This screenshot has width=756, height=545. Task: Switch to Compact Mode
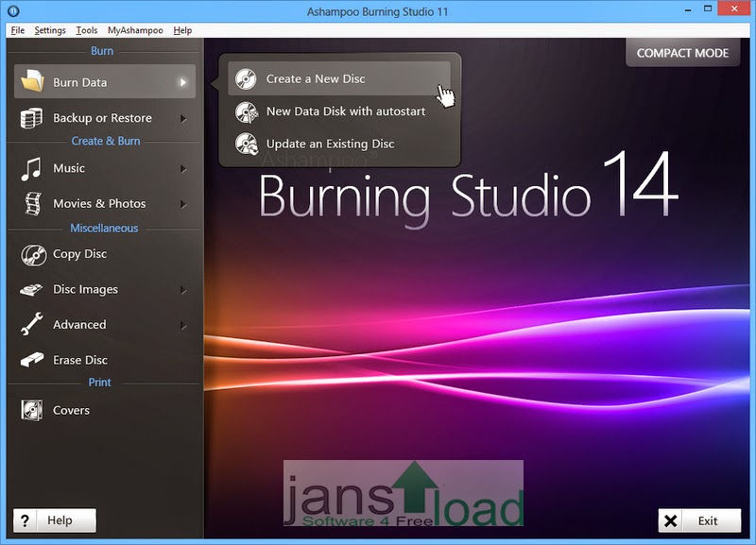pyautogui.click(x=682, y=53)
